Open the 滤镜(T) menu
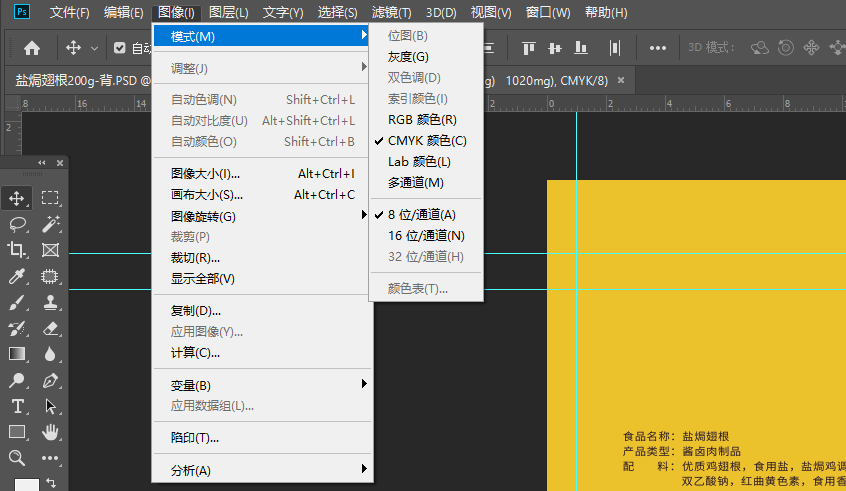 pos(391,12)
